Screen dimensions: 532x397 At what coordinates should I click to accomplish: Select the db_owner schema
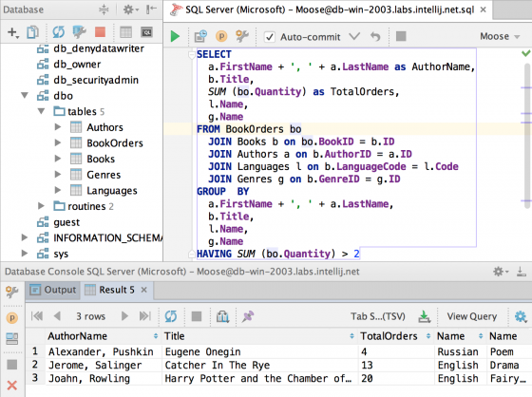click(77, 65)
